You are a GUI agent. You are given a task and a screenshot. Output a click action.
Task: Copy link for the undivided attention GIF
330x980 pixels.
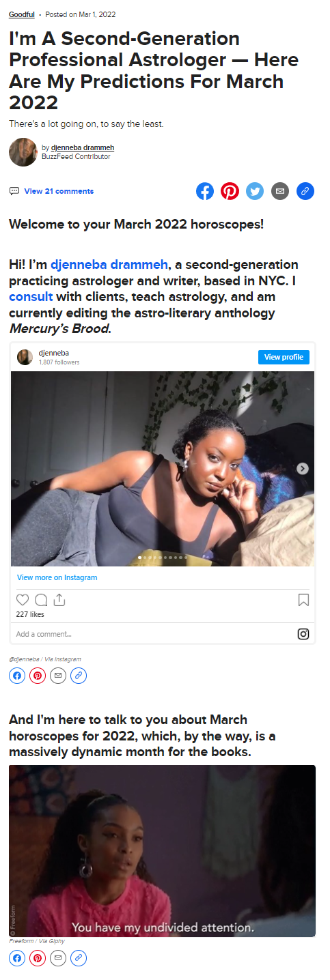coord(79,958)
